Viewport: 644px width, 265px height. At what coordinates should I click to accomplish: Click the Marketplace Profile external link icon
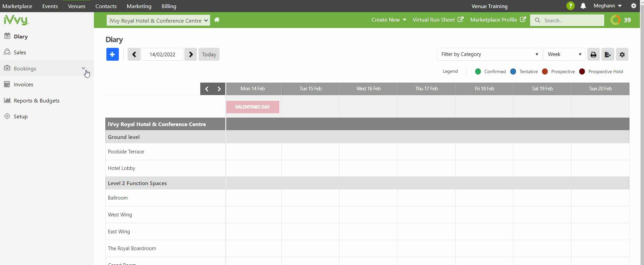(x=523, y=20)
